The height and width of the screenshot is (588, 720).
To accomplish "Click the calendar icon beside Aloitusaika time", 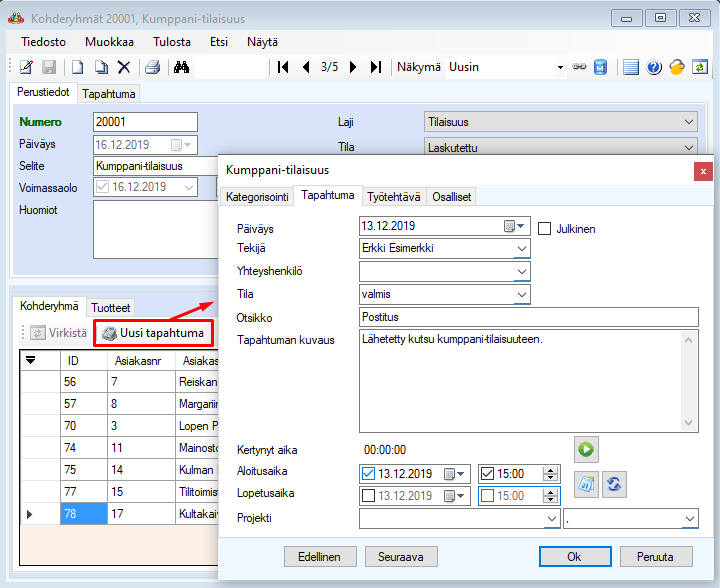I will [586, 484].
